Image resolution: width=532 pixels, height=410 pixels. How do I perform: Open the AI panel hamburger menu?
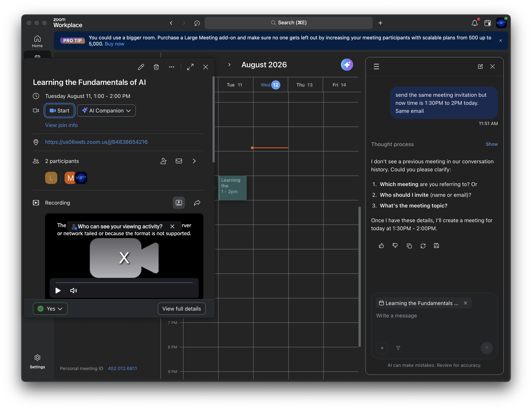[376, 67]
